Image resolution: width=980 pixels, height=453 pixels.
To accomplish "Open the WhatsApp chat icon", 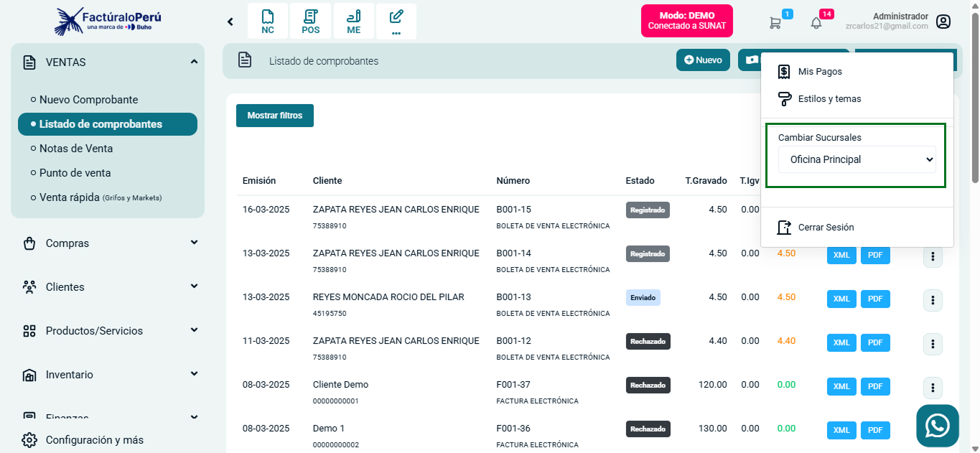I will tap(937, 425).
